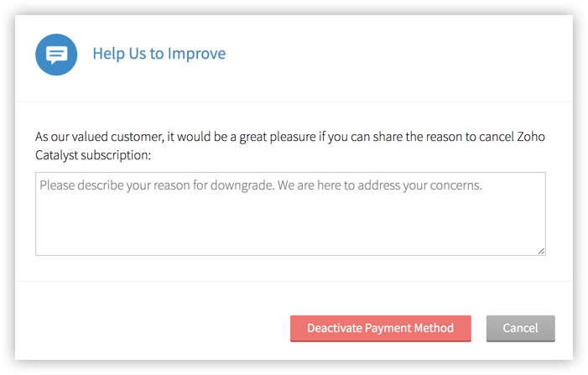Place cursor in the empty feedback box area

click(290, 221)
